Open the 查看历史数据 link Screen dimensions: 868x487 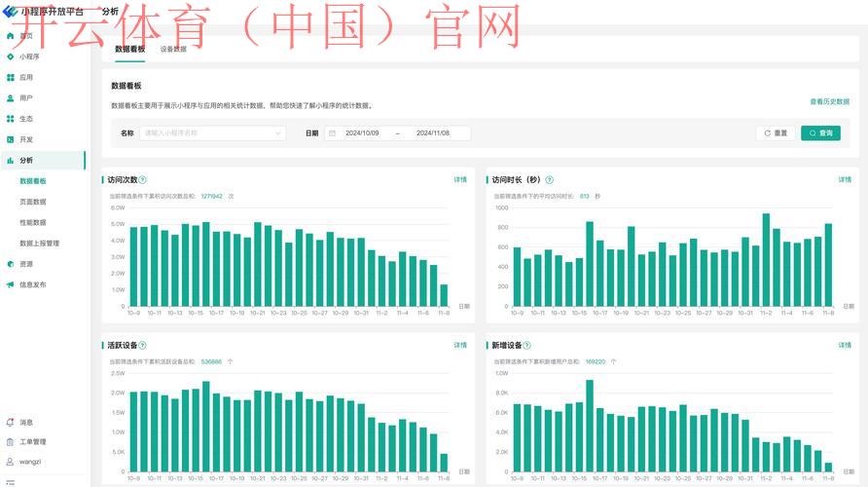click(829, 101)
